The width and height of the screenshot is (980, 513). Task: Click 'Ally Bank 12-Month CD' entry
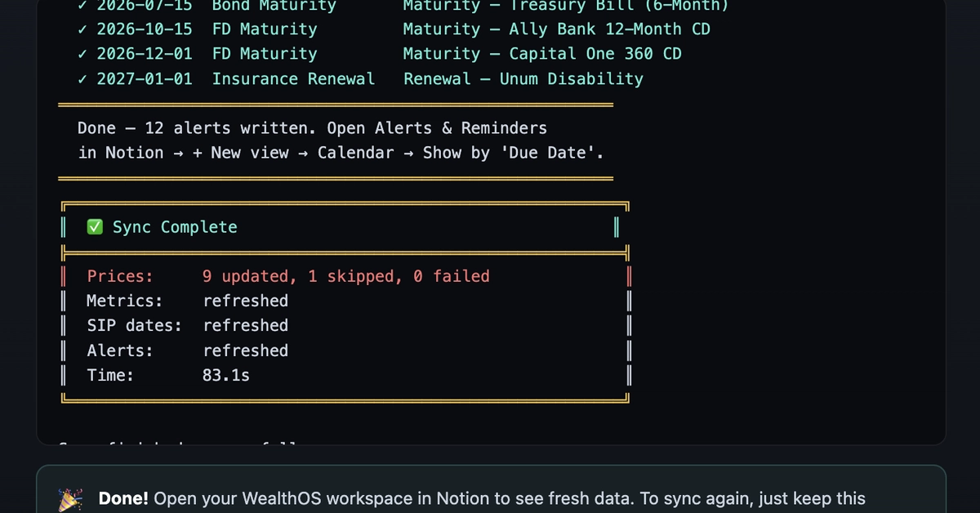click(x=609, y=29)
